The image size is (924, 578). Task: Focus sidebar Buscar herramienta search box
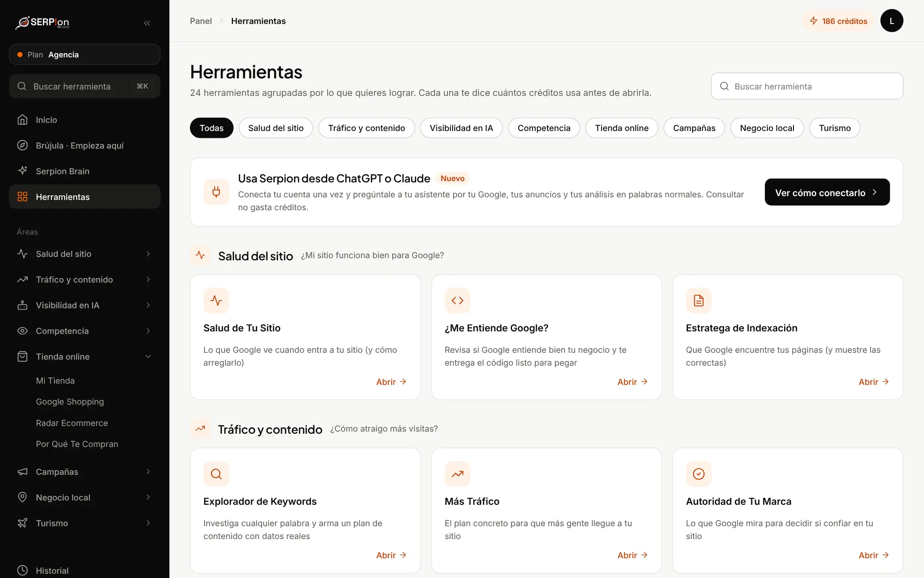pos(85,86)
